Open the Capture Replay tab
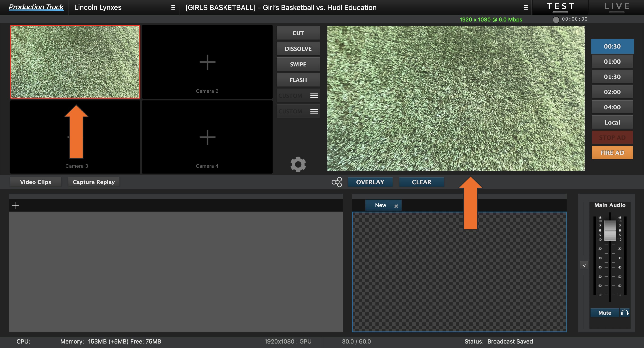This screenshot has width=644, height=348. (94, 182)
